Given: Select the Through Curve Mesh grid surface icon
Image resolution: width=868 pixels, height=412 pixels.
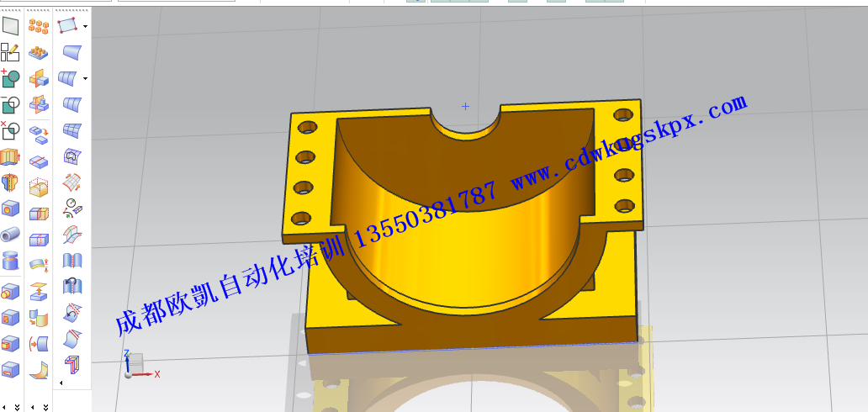Looking at the screenshot, I should 72,131.
